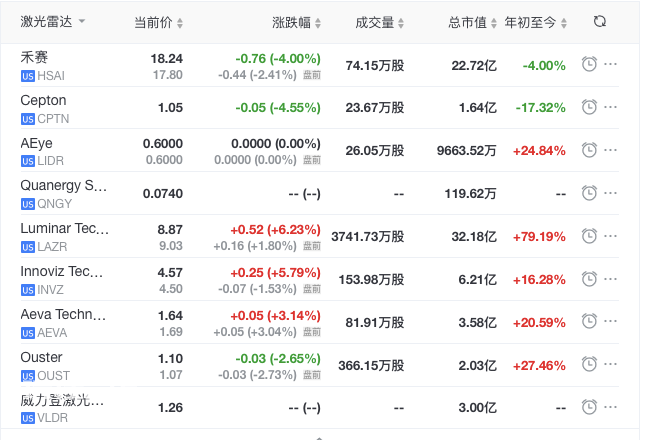
Task: Open Luminar Tec... stock details
Action: pos(64,228)
